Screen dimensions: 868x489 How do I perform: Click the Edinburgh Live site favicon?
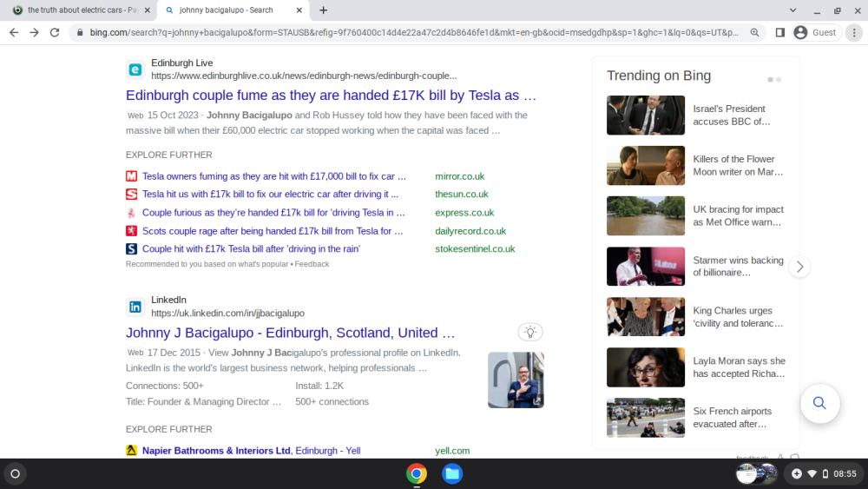click(x=135, y=69)
